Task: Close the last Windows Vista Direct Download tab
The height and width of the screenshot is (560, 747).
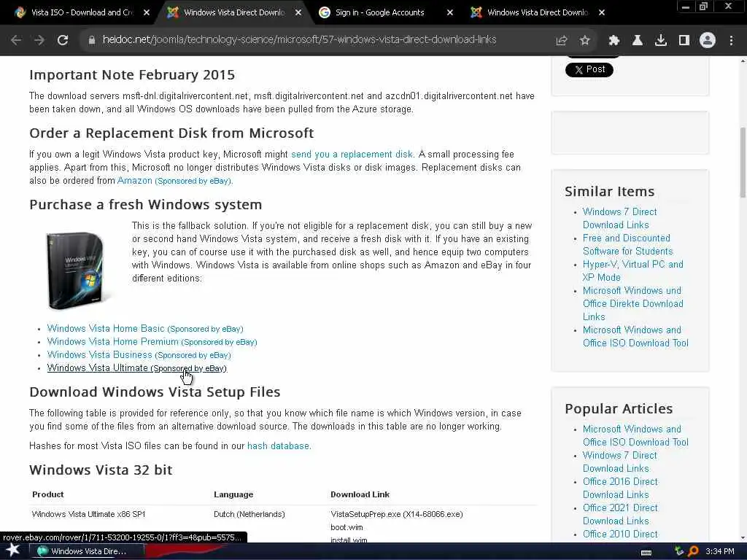Action: point(602,12)
